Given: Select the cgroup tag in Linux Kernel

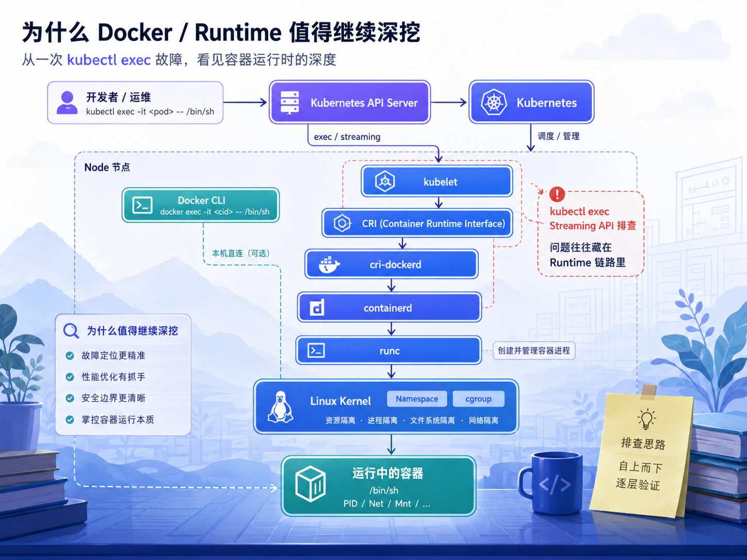Looking at the screenshot, I should click(478, 399).
